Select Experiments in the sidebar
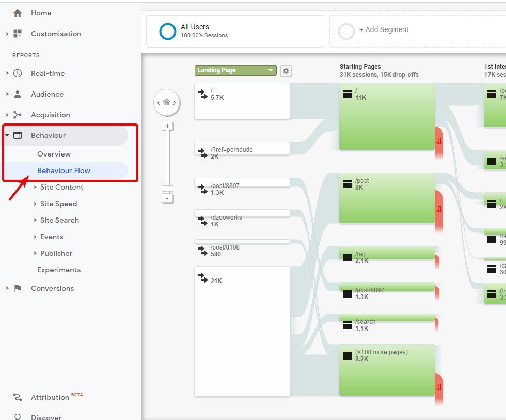Image resolution: width=506 pixels, height=420 pixels. (59, 270)
